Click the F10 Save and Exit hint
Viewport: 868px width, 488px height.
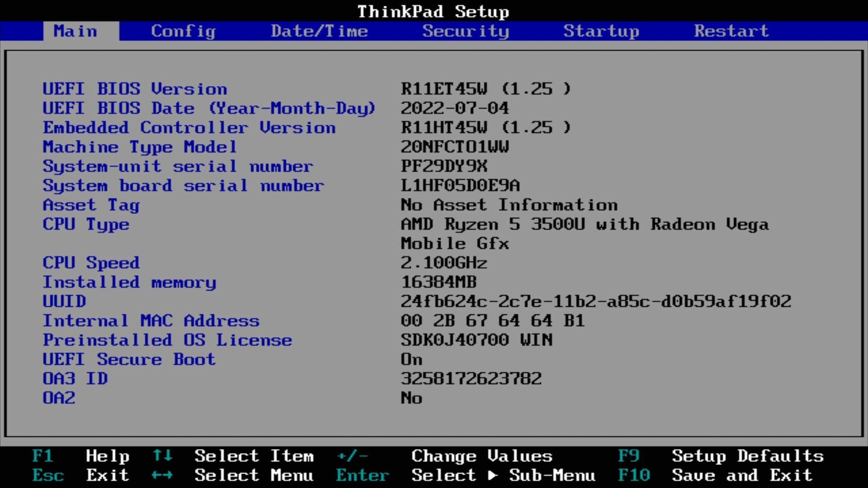715,476
